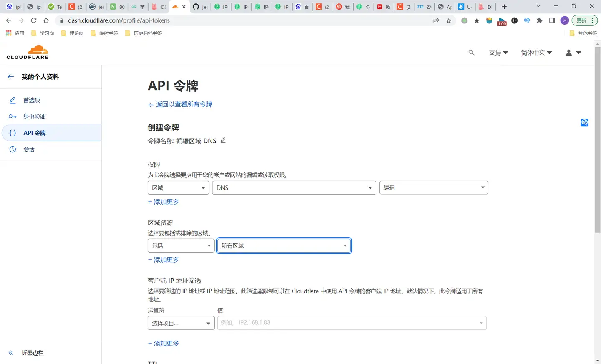601x364 pixels.
Task: Close the active Cloudflare tab
Action: [184, 7]
